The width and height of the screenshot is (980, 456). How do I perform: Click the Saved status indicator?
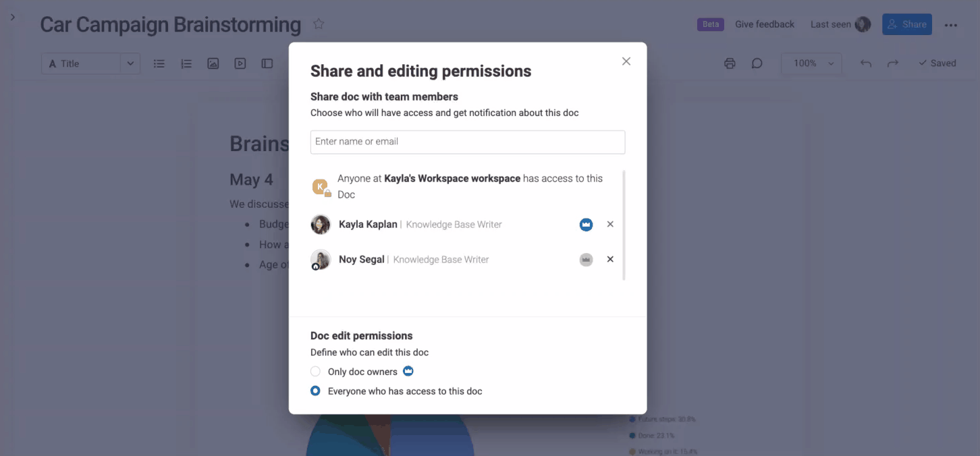click(937, 63)
